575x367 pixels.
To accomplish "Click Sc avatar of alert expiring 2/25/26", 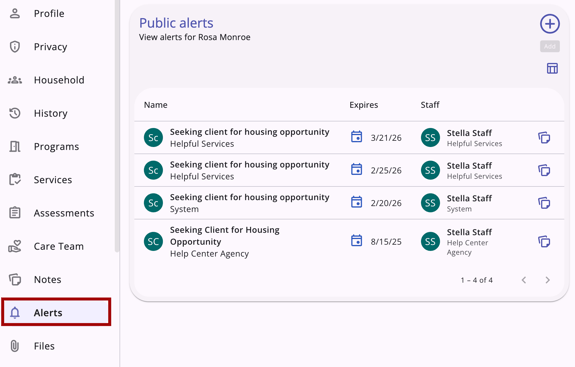I will (153, 170).
